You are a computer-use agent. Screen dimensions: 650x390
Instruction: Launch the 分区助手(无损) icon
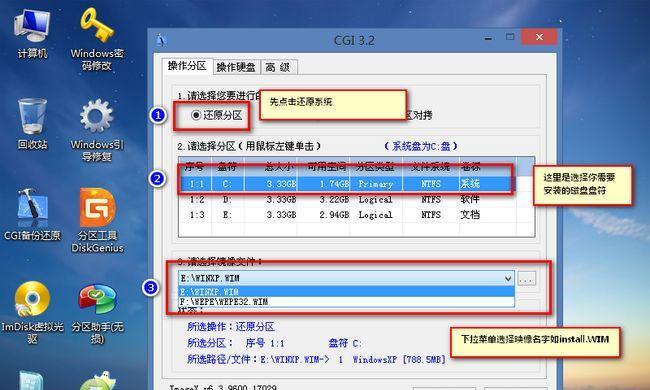pos(97,314)
